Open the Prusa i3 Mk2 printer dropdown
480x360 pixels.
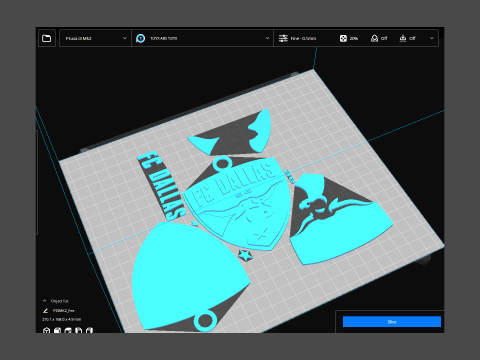click(95, 38)
